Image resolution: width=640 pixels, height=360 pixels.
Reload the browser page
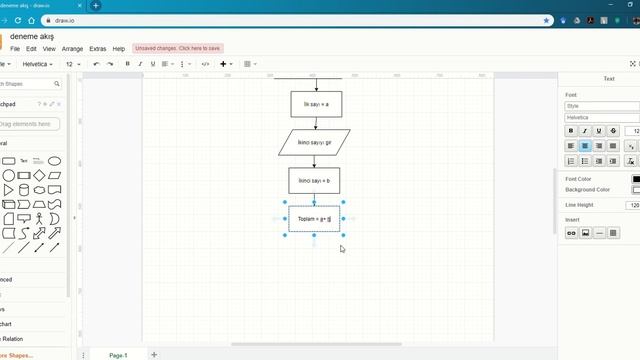point(18,20)
